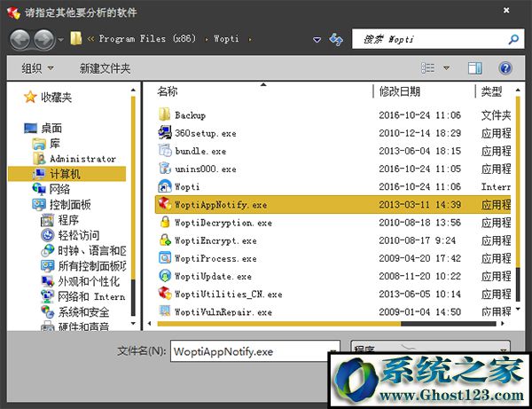
Task: Select 收藏夹 in navigation pane
Action: pyautogui.click(x=57, y=98)
